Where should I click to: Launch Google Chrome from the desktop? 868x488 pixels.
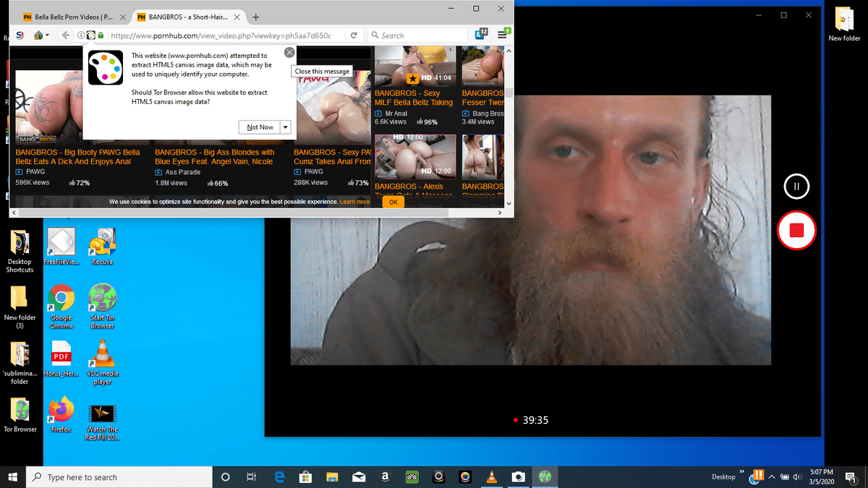61,307
